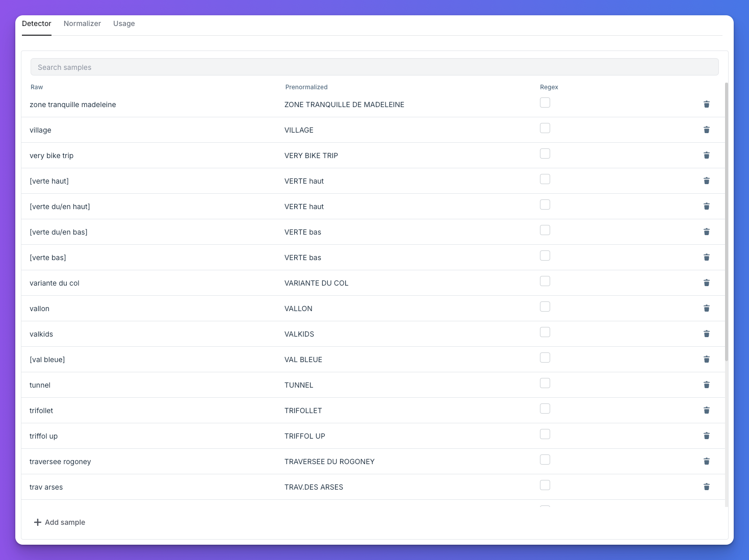
Task: Tick the Regex box for 'vallon'
Action: (x=545, y=307)
